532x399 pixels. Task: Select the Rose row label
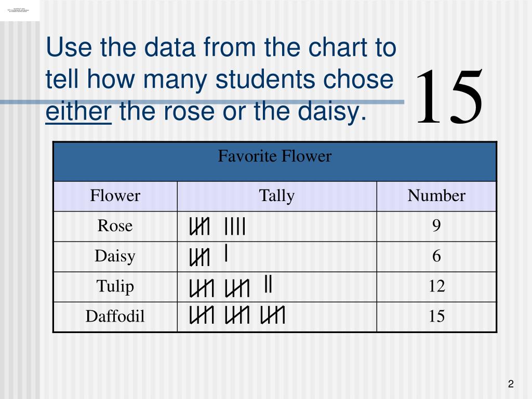(x=115, y=226)
